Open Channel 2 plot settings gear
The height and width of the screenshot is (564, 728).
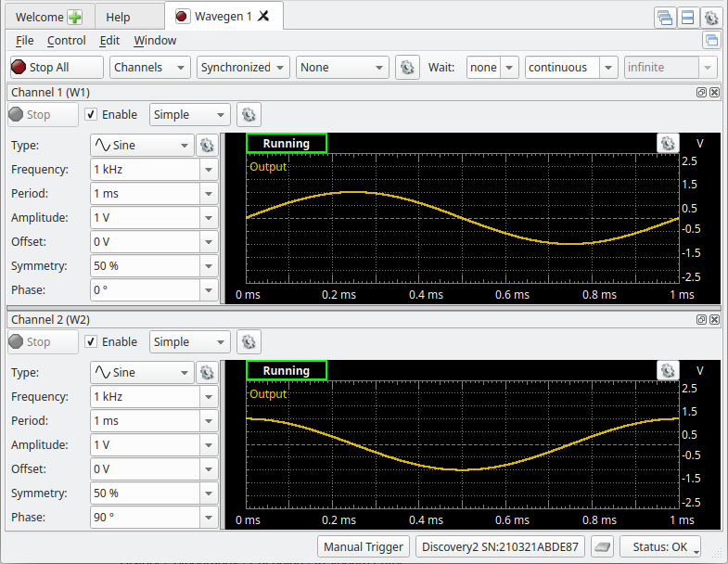coord(668,371)
